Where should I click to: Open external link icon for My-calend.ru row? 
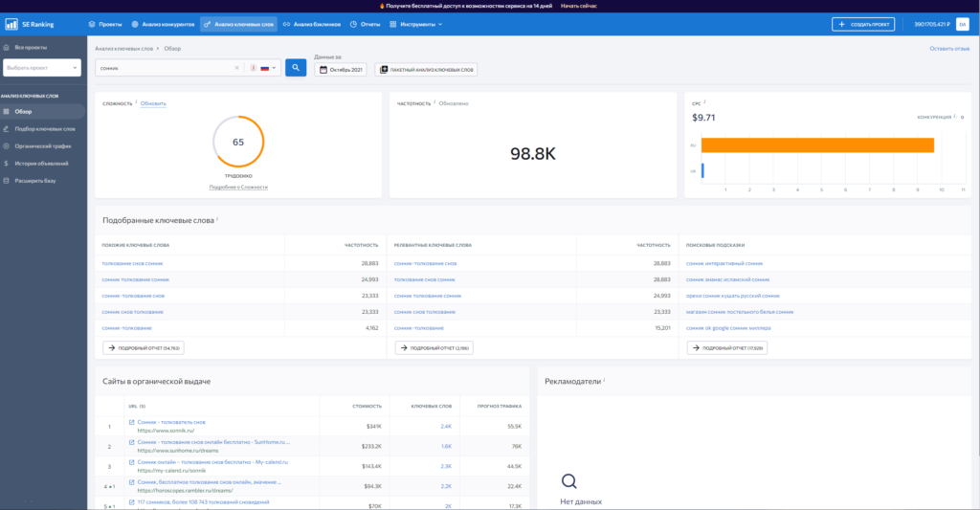[x=132, y=462]
